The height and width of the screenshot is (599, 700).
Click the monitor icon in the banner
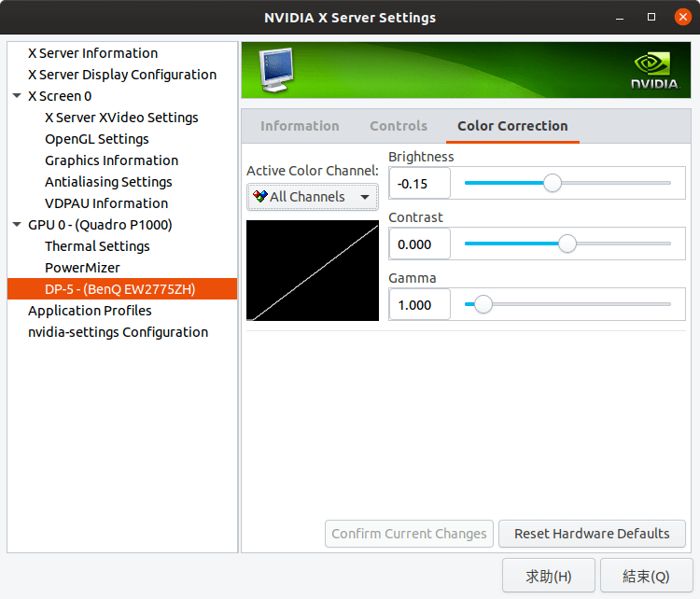pyautogui.click(x=276, y=70)
